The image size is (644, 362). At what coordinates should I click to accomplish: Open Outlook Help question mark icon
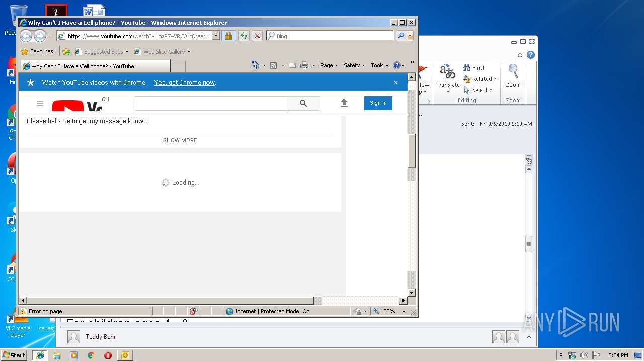pyautogui.click(x=531, y=55)
